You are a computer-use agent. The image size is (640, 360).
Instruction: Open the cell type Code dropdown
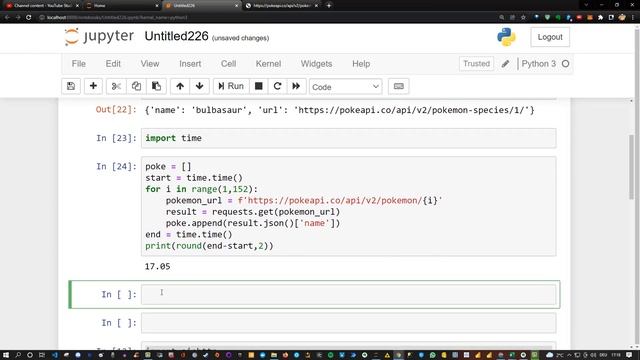pyautogui.click(x=345, y=87)
